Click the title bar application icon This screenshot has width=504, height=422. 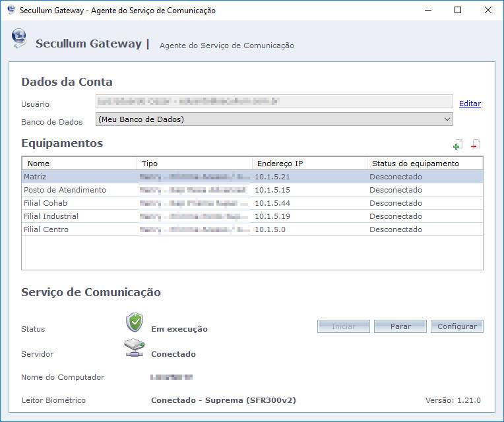(11, 10)
